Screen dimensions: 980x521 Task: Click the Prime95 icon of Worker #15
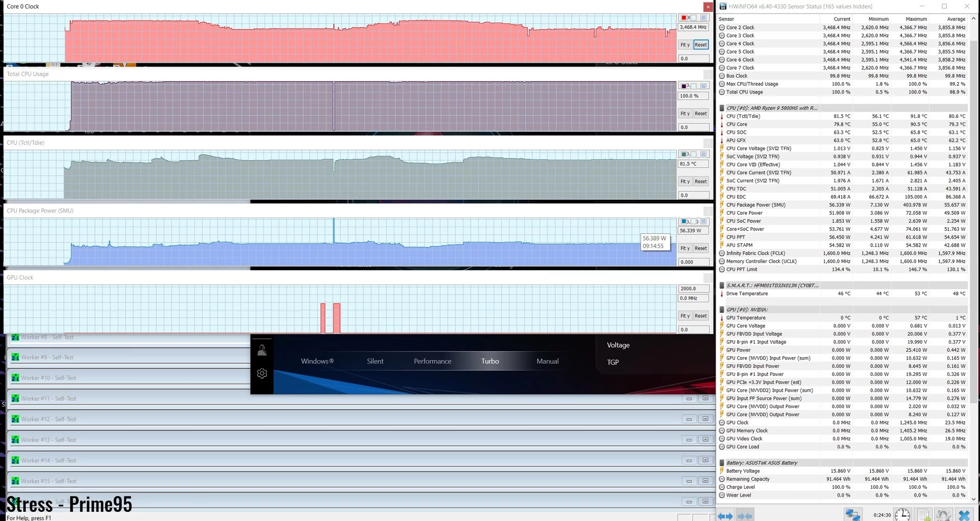tap(15, 481)
